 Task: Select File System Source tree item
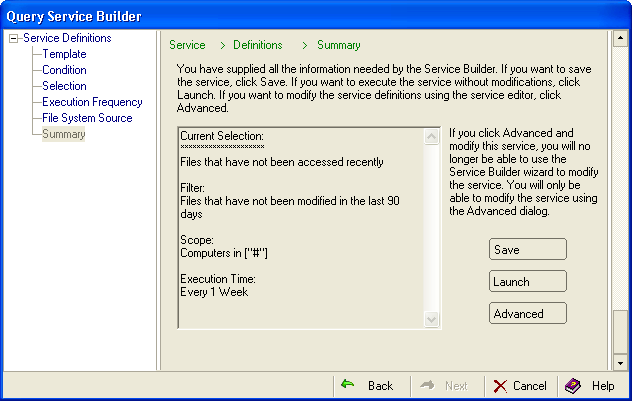[x=86, y=118]
